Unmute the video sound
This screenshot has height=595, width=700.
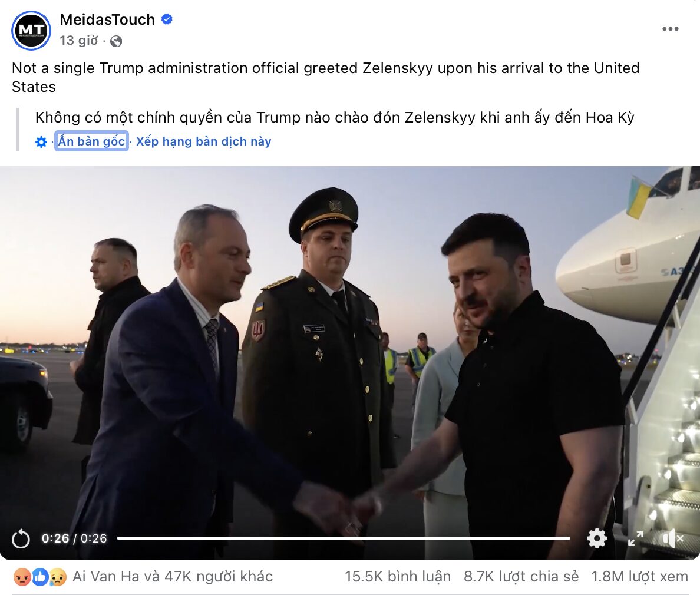(x=673, y=539)
